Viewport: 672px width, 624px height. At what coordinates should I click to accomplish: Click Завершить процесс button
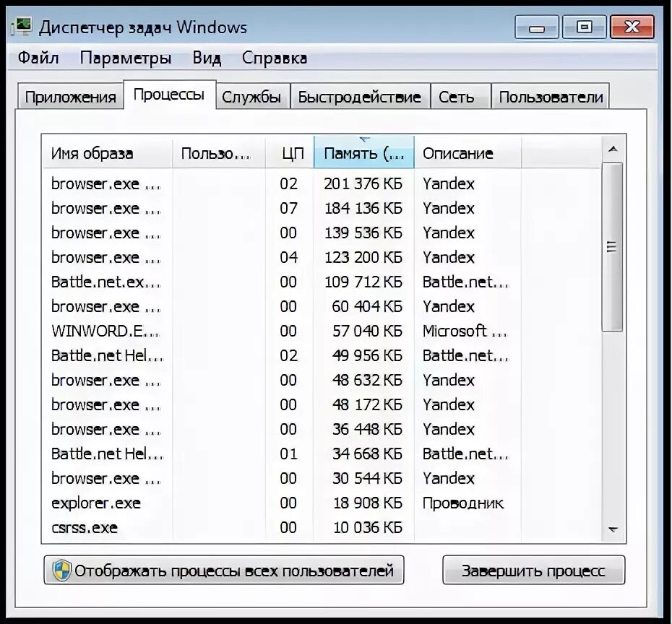click(x=533, y=570)
